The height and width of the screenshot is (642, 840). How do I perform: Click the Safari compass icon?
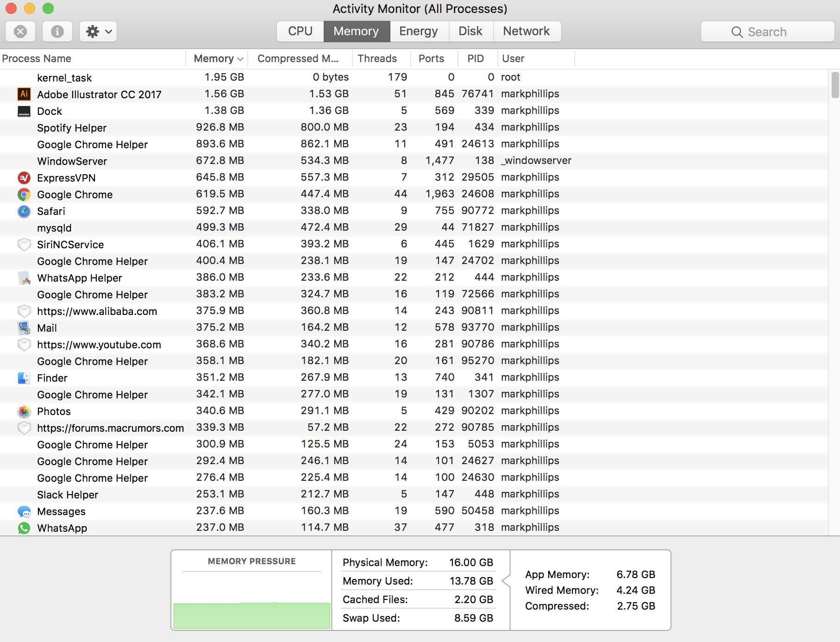(x=24, y=211)
